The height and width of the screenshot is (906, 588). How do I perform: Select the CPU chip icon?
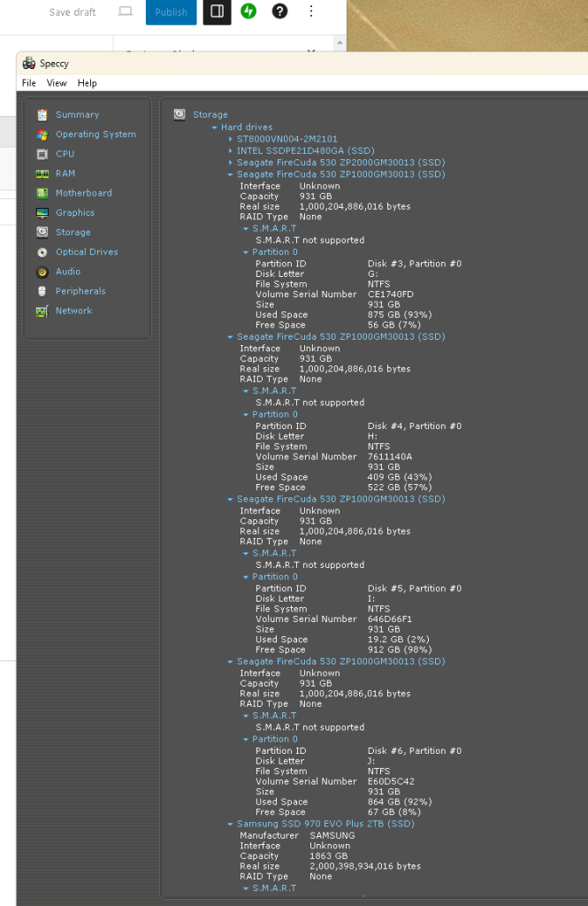pos(42,154)
